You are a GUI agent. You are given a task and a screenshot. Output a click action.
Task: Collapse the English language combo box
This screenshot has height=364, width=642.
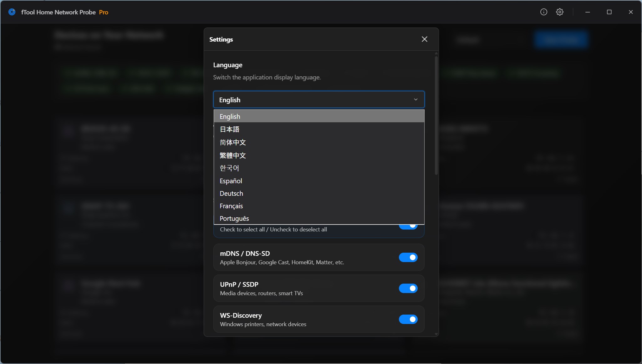pos(319,99)
